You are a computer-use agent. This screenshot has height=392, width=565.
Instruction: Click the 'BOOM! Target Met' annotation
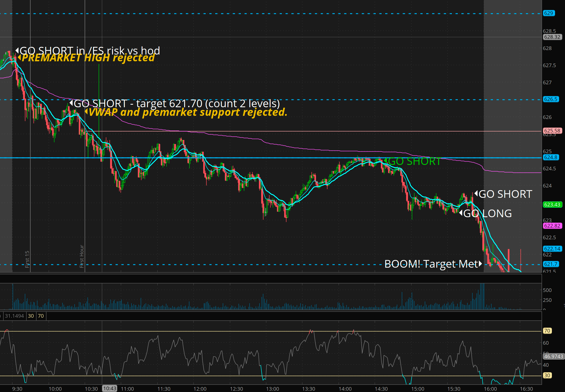pyautogui.click(x=432, y=264)
